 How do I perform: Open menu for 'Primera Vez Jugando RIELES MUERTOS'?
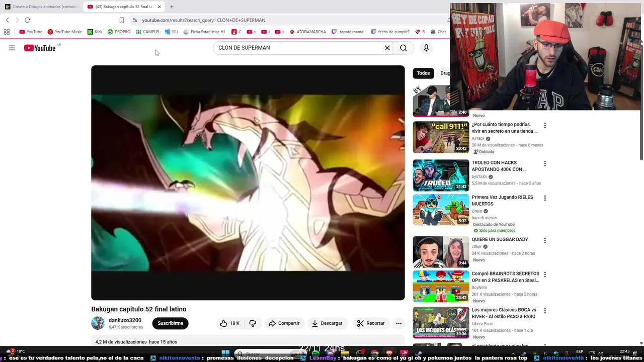(x=544, y=198)
